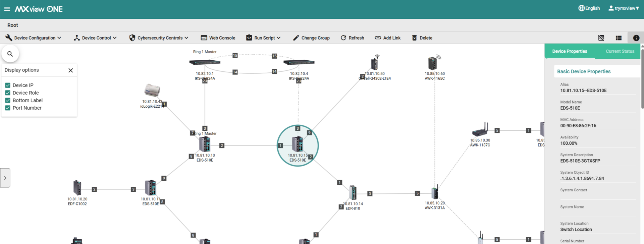Switch to list view icon
The height and width of the screenshot is (244, 644).
coord(619,38)
